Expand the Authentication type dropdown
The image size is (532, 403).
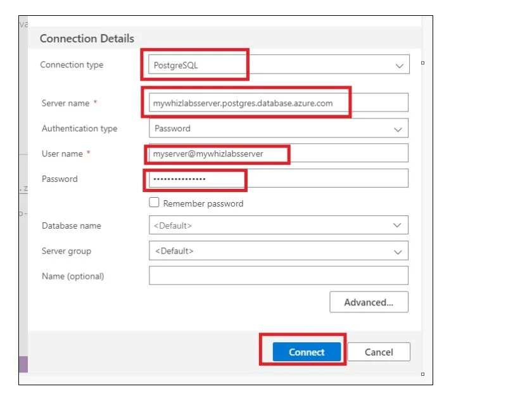278,128
